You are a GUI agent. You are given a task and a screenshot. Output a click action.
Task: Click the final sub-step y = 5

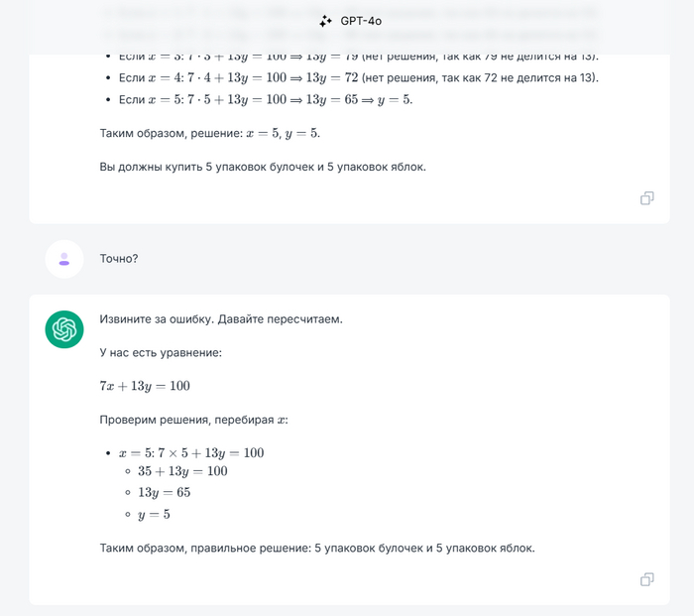(x=154, y=515)
